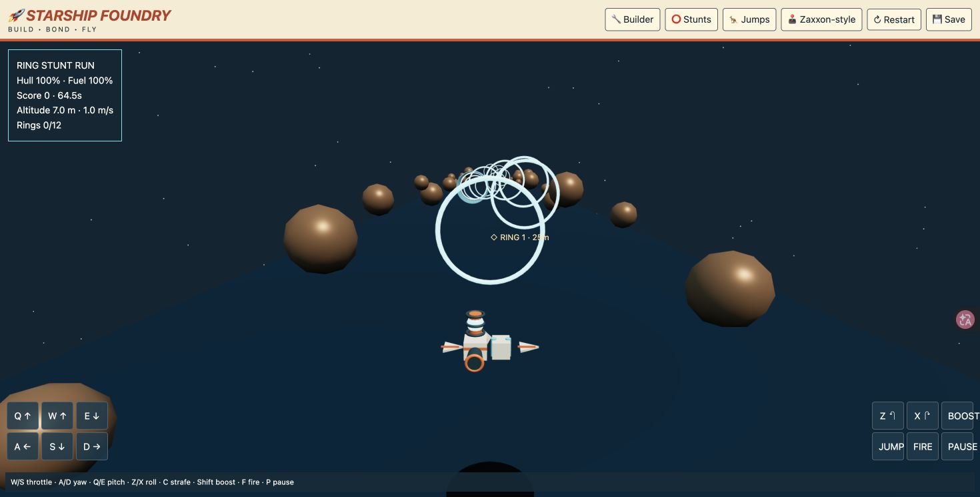980x497 pixels.
Task: Fire weapons with the FIRE button
Action: pyautogui.click(x=923, y=446)
